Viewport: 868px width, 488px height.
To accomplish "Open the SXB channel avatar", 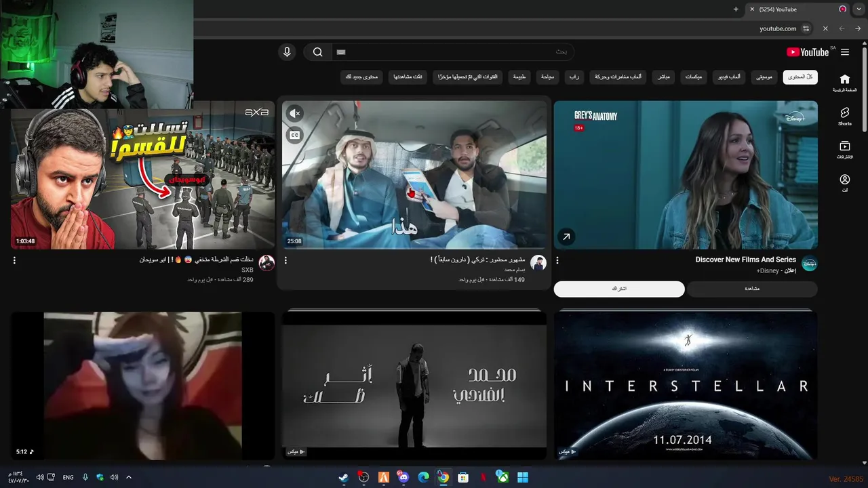I will [267, 264].
